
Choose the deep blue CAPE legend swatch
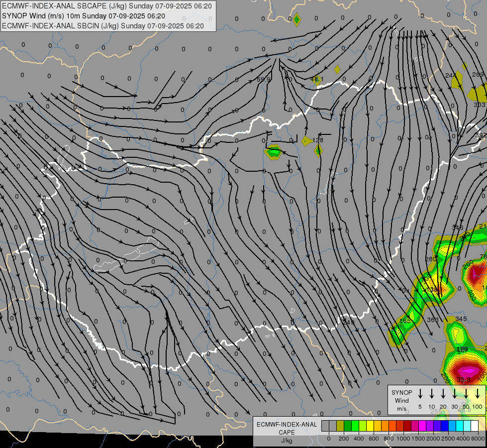[x=444, y=426]
